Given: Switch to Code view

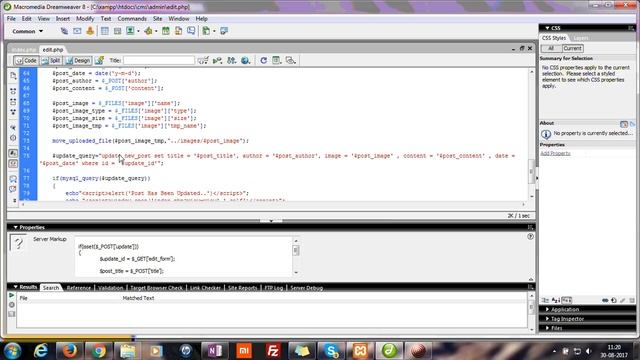Looking at the screenshot, I should tap(26, 60).
